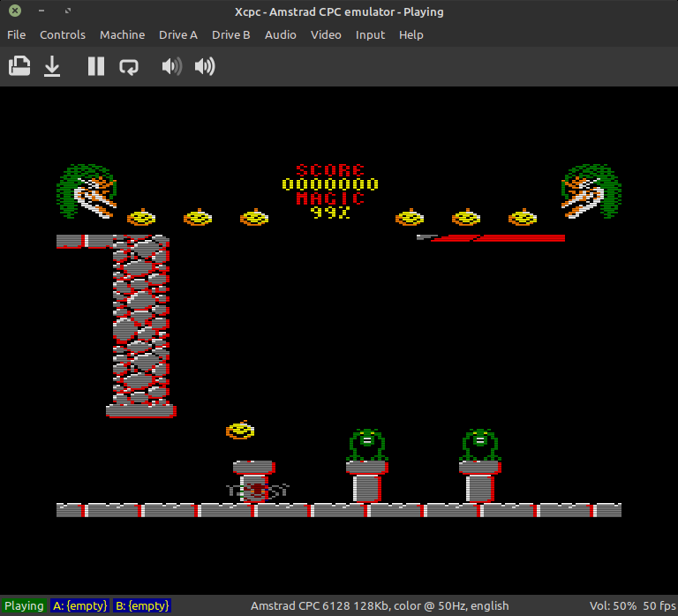Click the red MAGIC label in game
678x616 pixels.
[330, 199]
